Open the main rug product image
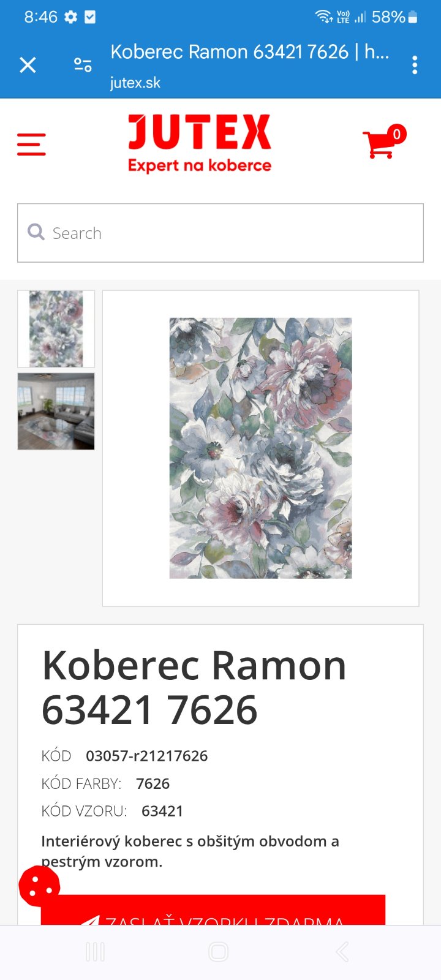The height and width of the screenshot is (980, 441). [x=261, y=448]
